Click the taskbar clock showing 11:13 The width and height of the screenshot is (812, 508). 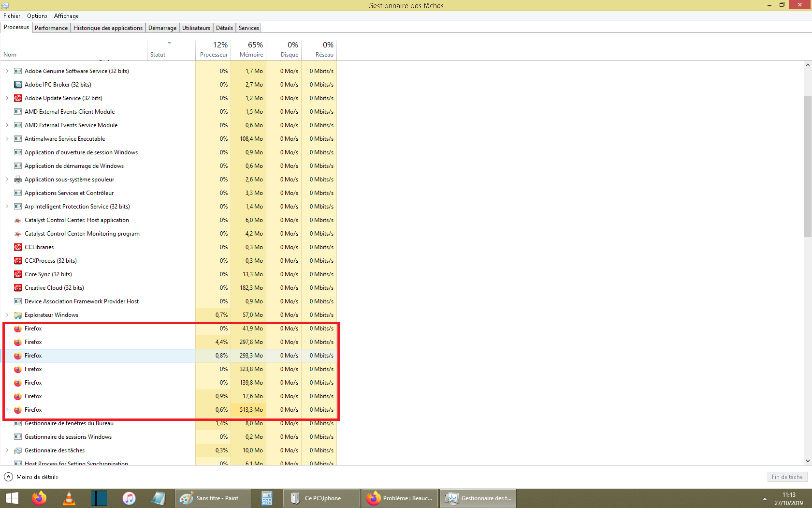[789, 498]
